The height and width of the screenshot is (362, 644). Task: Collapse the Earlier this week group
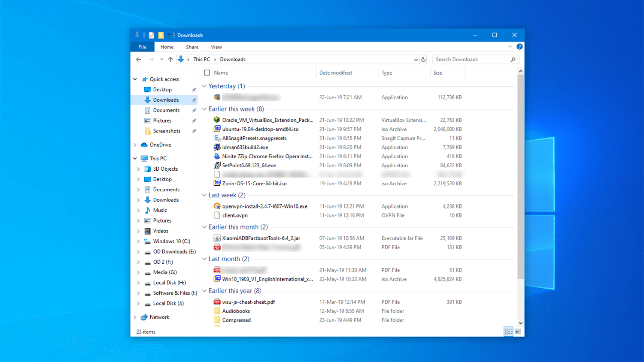click(204, 109)
